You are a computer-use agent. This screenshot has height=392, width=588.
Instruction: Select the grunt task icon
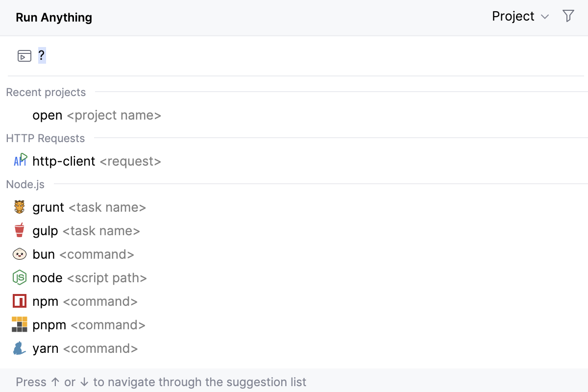[19, 207]
